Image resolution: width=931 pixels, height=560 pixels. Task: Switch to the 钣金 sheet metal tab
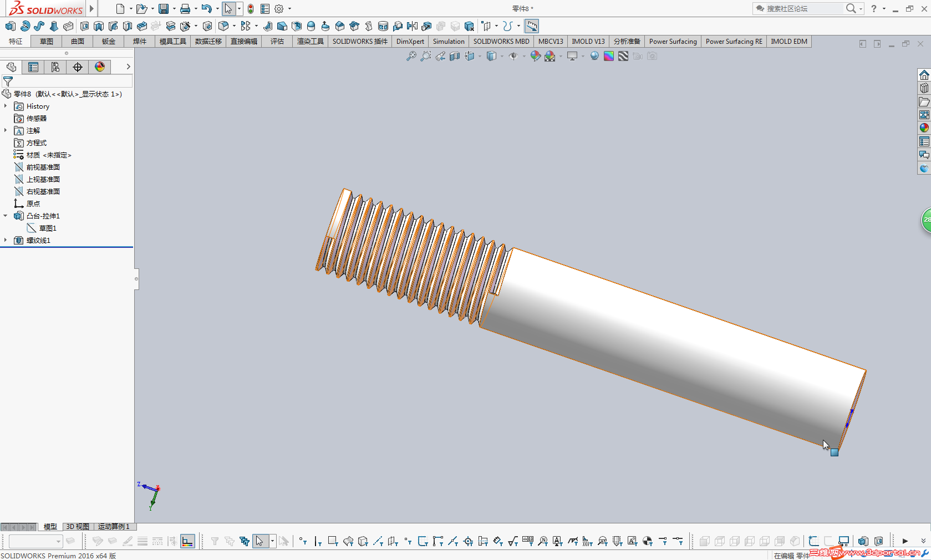coord(109,42)
